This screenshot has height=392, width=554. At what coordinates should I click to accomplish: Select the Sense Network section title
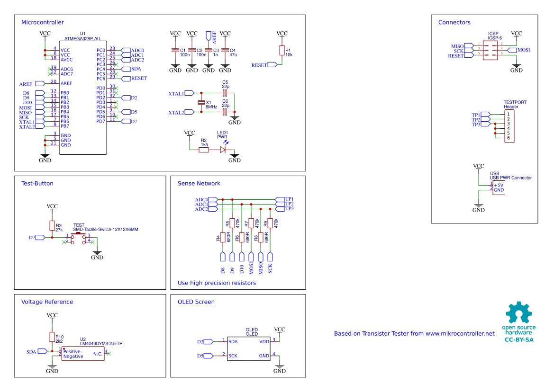[x=199, y=184]
